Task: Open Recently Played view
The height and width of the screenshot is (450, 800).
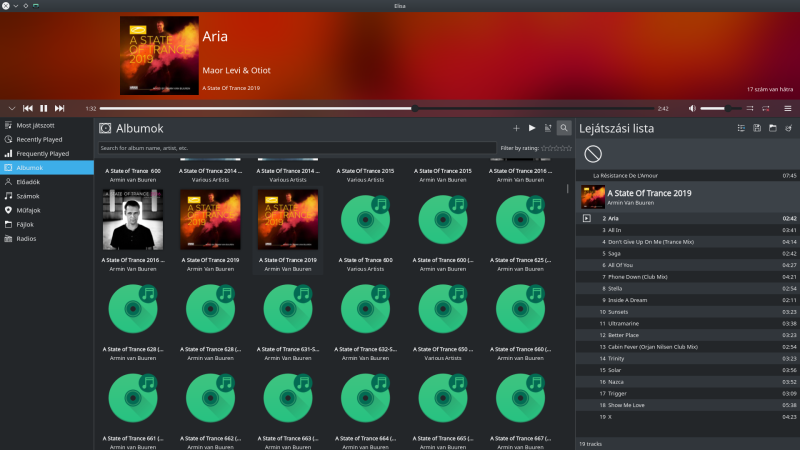Action: [47, 139]
